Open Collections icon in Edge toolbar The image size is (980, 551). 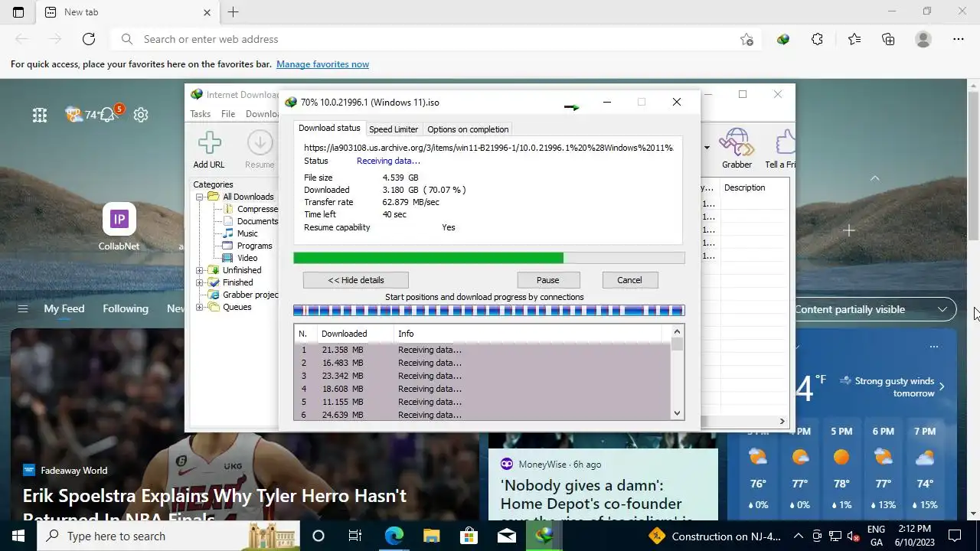point(888,39)
